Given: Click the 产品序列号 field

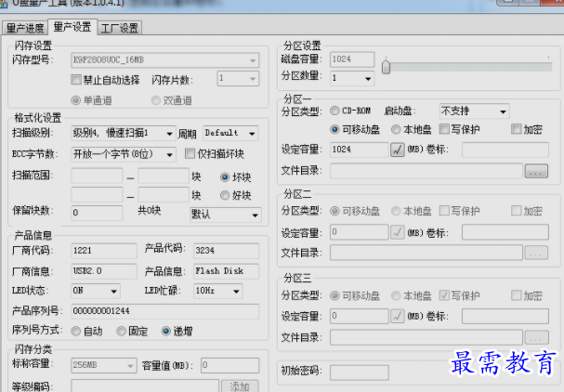Looking at the screenshot, I should 165,311.
